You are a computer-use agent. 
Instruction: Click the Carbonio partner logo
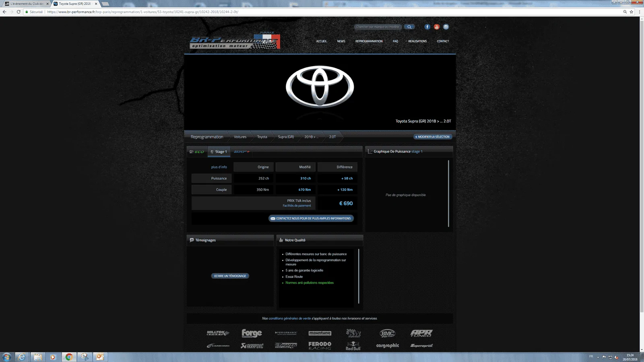pyautogui.click(x=218, y=346)
